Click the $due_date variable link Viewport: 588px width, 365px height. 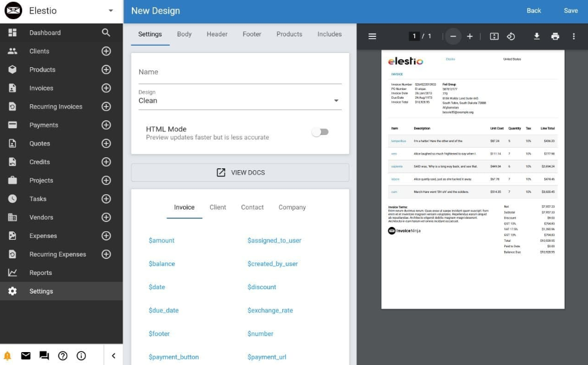tap(163, 310)
